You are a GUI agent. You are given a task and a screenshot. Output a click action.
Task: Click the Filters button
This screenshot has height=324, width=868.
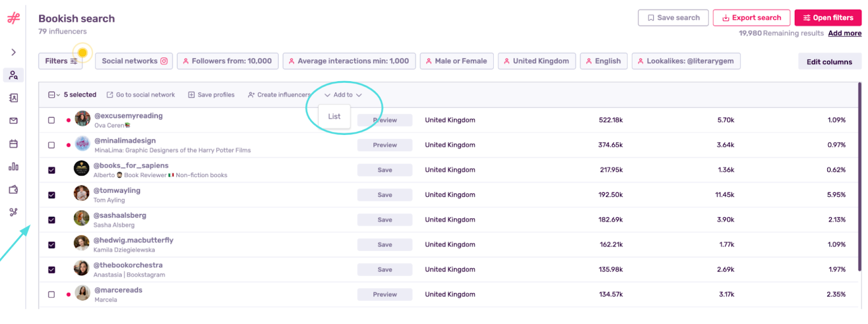pyautogui.click(x=61, y=61)
